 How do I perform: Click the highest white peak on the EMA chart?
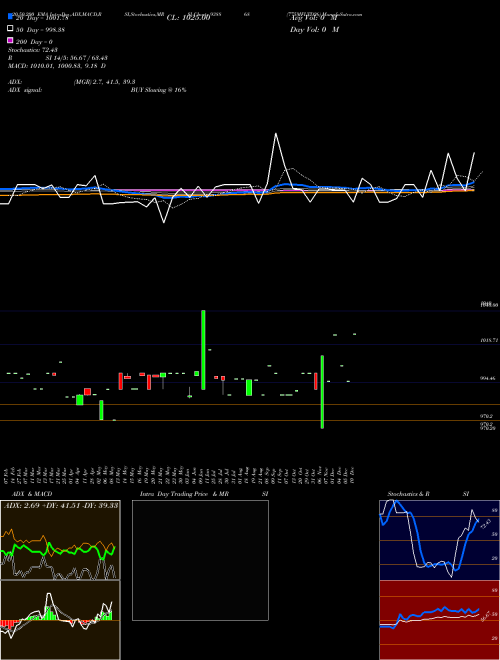tap(276, 134)
